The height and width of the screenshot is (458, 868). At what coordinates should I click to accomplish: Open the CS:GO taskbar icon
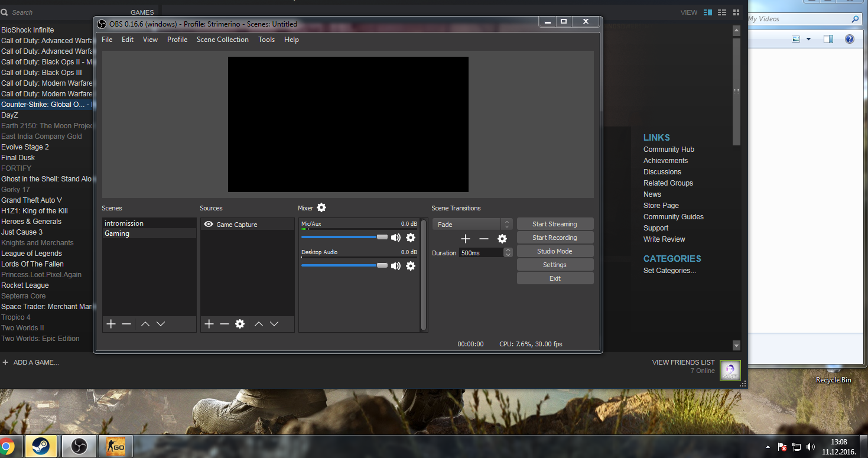(115, 446)
